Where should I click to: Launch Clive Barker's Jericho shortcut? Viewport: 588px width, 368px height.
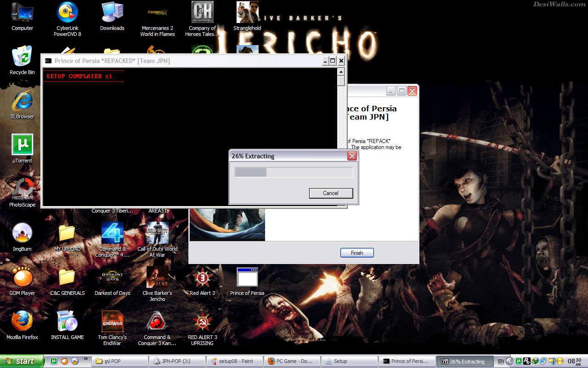click(x=157, y=284)
